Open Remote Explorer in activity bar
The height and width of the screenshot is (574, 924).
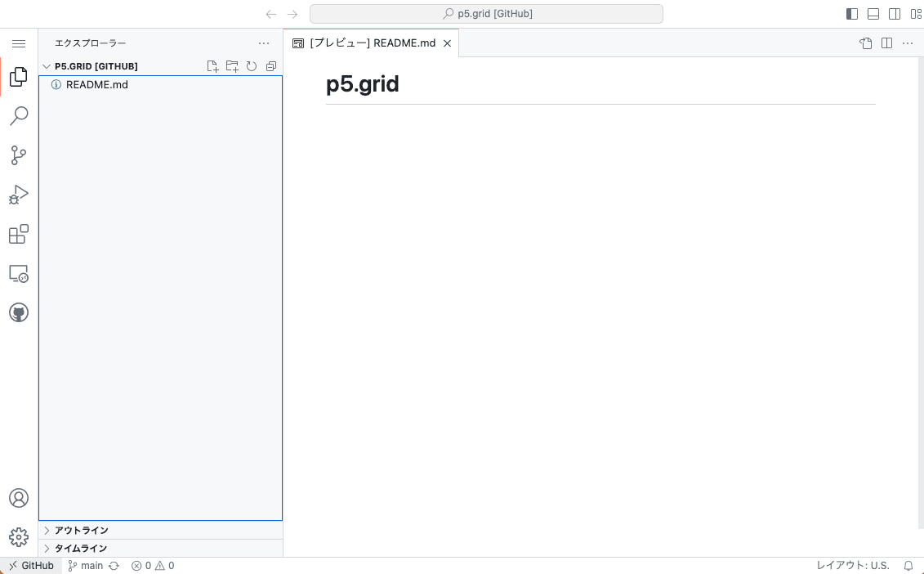pyautogui.click(x=19, y=274)
